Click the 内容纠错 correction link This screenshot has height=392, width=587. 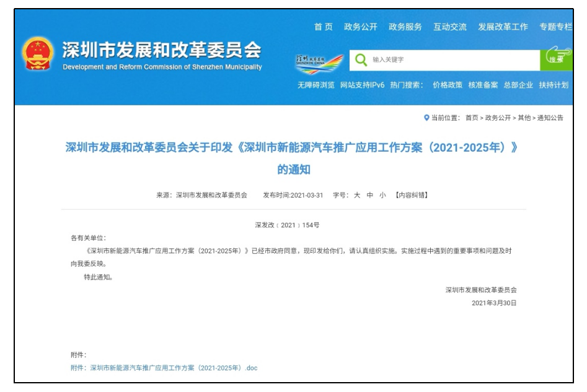[x=412, y=195]
